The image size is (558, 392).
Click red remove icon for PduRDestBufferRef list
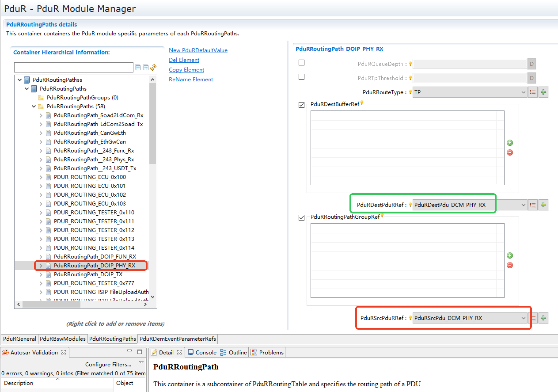(x=510, y=152)
